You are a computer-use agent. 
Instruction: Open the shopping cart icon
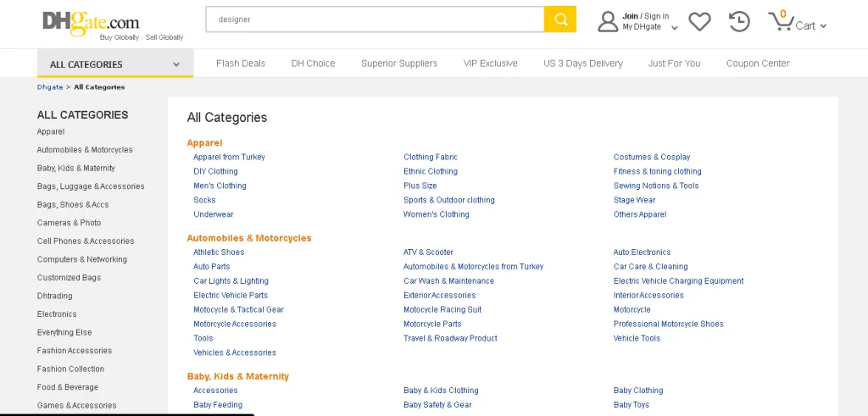pyautogui.click(x=781, y=21)
